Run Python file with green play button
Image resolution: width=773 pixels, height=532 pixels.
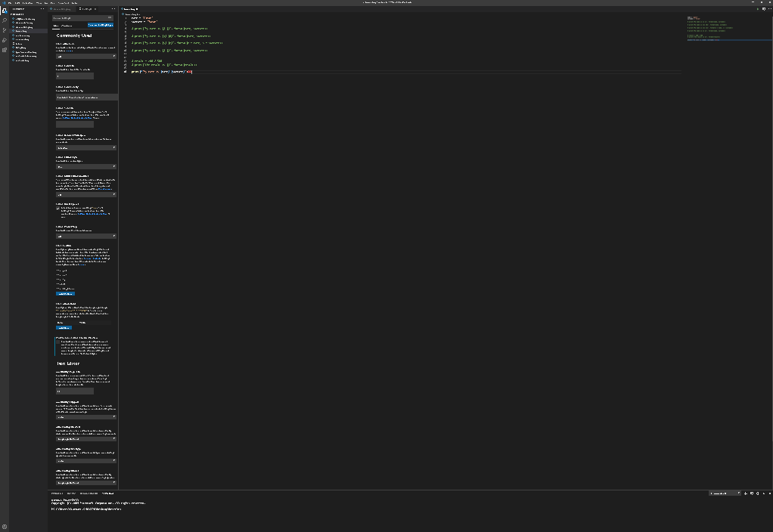758,9
